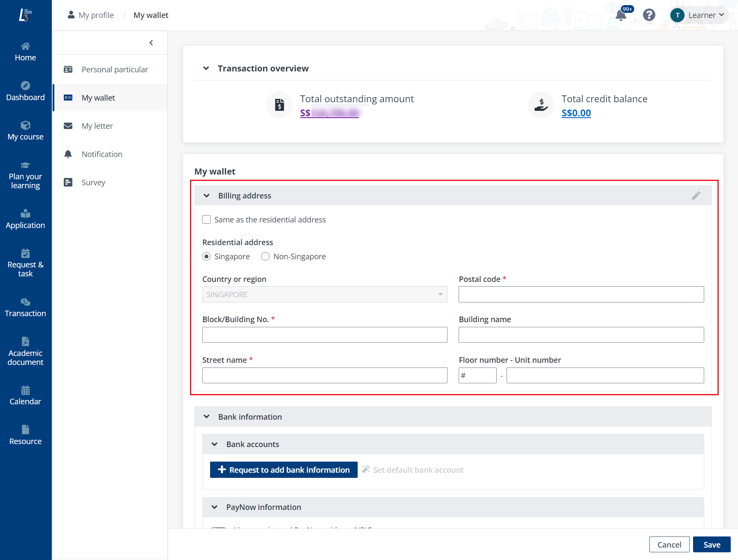Click the Save button
The image size is (738, 560).
[712, 545]
